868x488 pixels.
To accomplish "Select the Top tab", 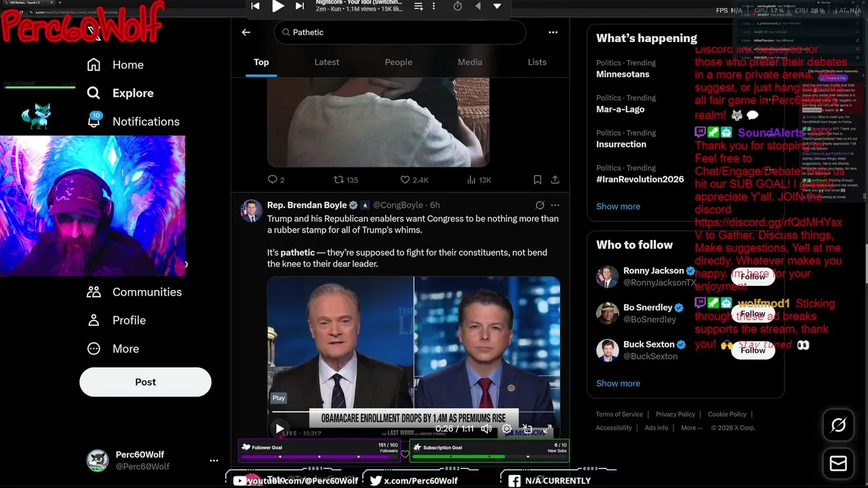I will 261,62.
